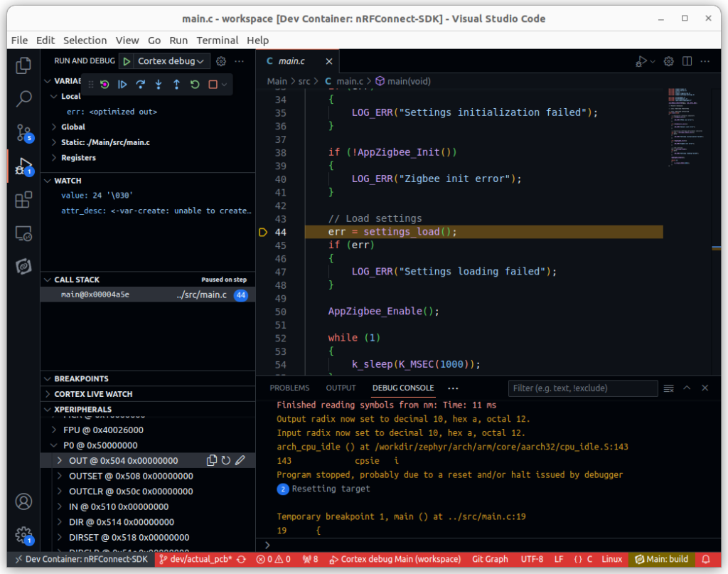
Task: Close the main.c editor tab
Action: (x=328, y=61)
